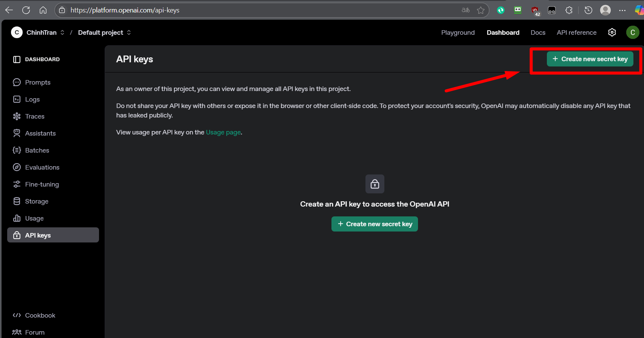The height and width of the screenshot is (338, 644).
Task: Open the green screen extension icon
Action: tap(518, 10)
